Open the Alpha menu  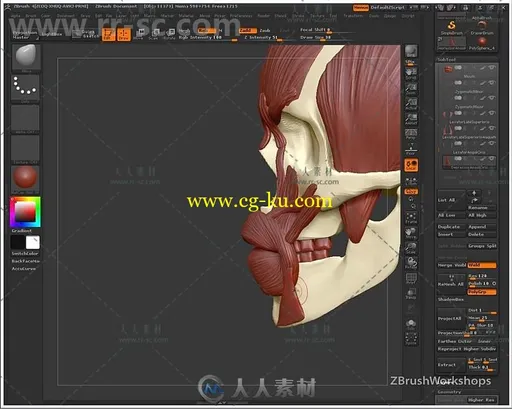(x=15, y=16)
